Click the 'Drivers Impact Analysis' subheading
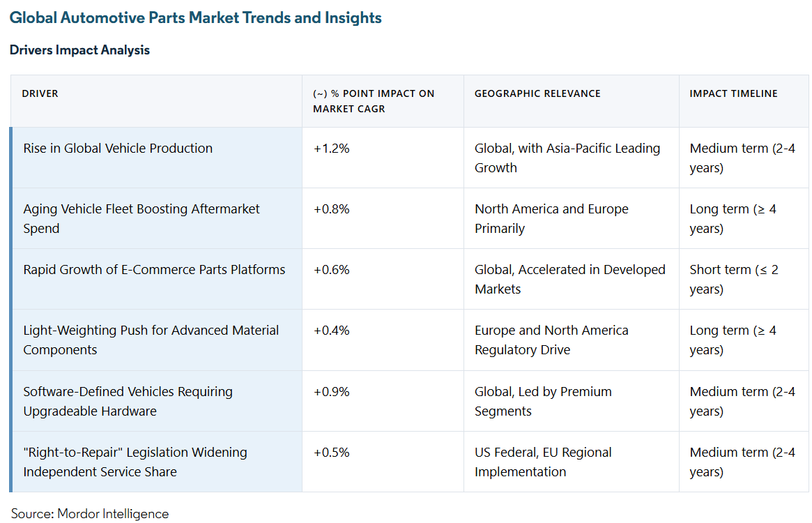This screenshot has width=812, height=523. (x=79, y=50)
